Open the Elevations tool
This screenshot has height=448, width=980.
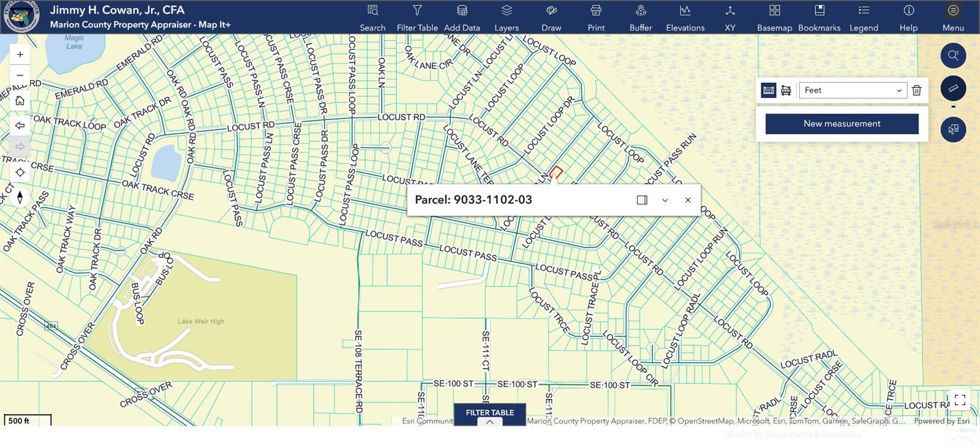pos(685,17)
